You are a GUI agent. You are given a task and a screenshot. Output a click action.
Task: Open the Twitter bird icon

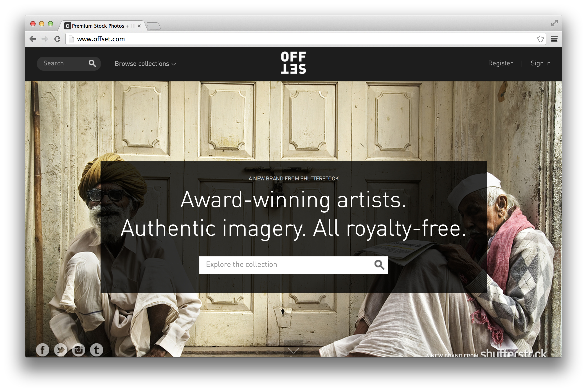coord(61,350)
